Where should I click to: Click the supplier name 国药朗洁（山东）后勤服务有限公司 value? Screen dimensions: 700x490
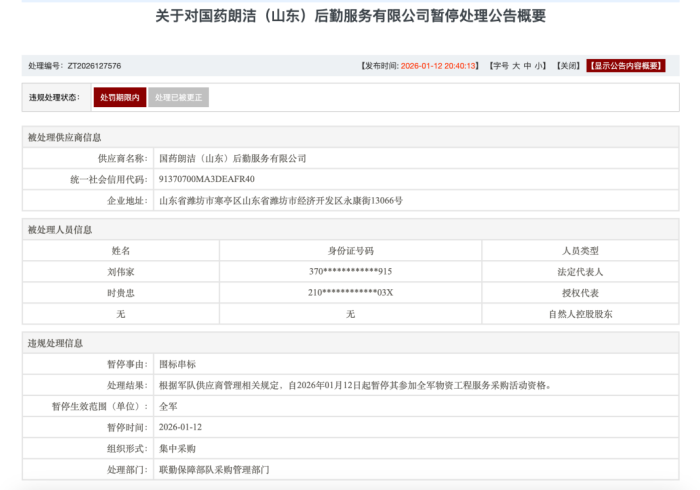click(232, 158)
